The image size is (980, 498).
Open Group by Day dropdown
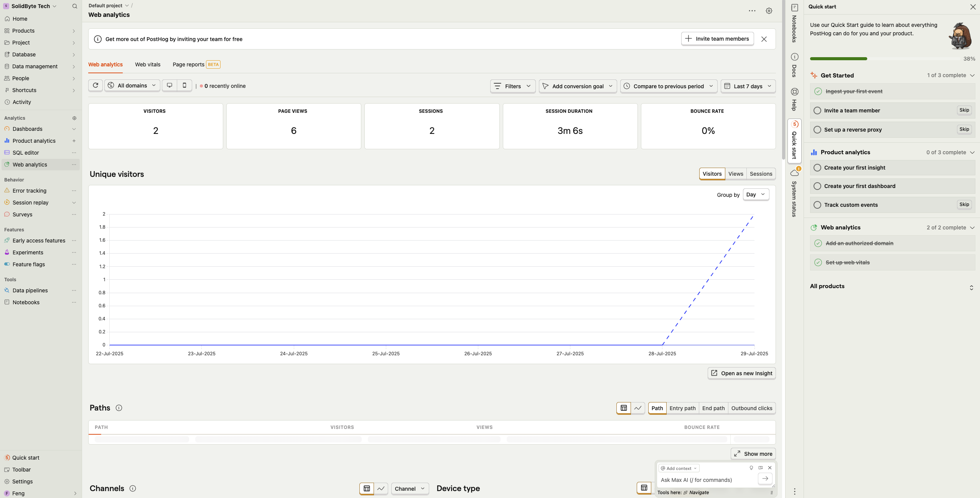pos(756,195)
